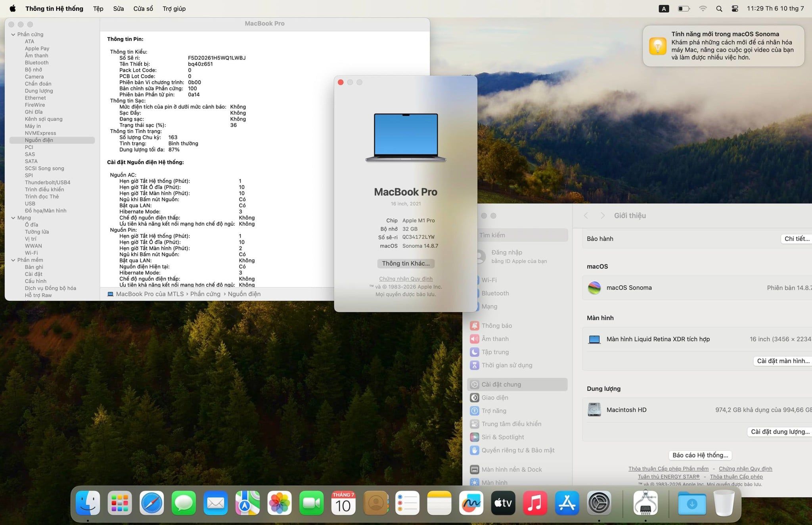812x525 pixels.
Task: Open Freeform app in the Dock
Action: 471,503
